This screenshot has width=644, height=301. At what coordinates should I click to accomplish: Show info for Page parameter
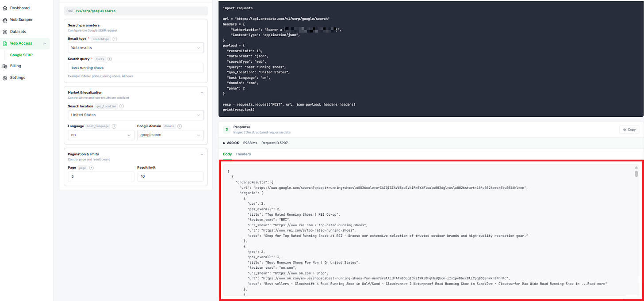pyautogui.click(x=92, y=168)
